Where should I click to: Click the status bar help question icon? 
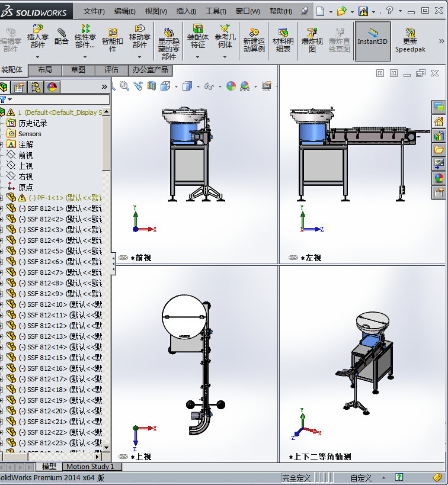tap(399, 477)
